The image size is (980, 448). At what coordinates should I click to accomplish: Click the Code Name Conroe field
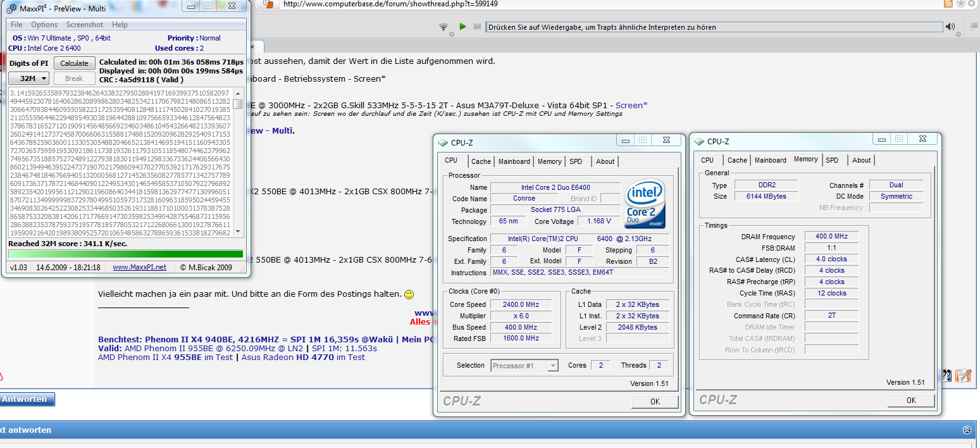[x=524, y=199]
